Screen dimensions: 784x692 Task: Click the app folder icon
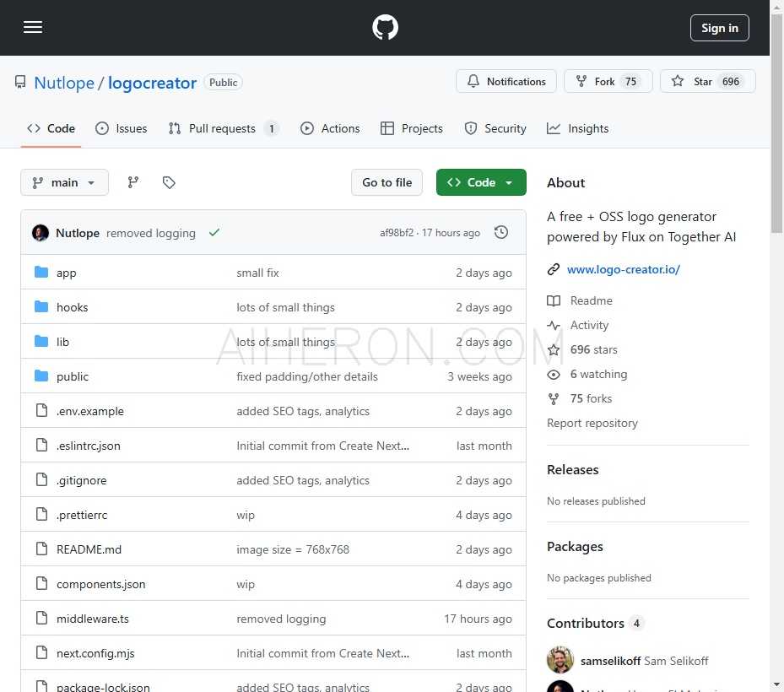[41, 272]
